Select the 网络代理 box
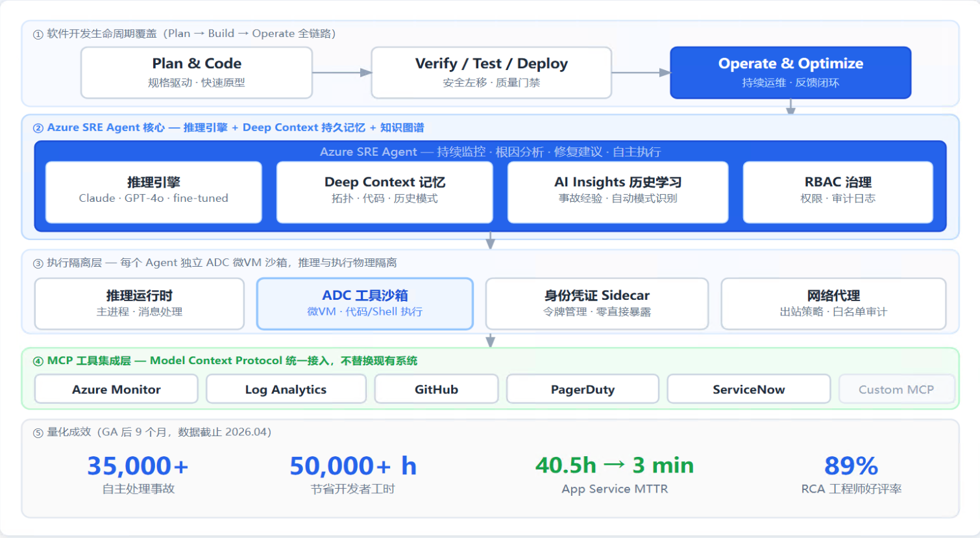The image size is (980, 538). [833, 304]
